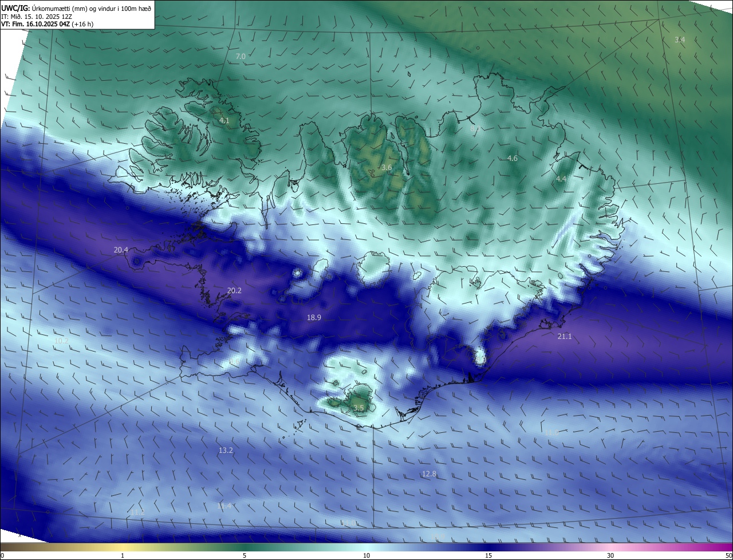Click the 4.4 value label on the map

[561, 179]
